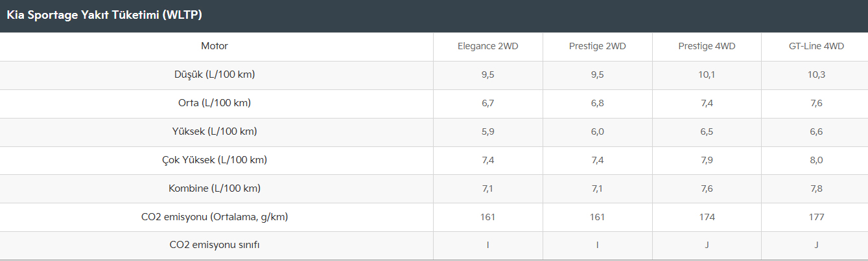The height and width of the screenshot is (261, 868).
Task: Select the Kombine (L/100 km) row label
Action: pos(215,188)
